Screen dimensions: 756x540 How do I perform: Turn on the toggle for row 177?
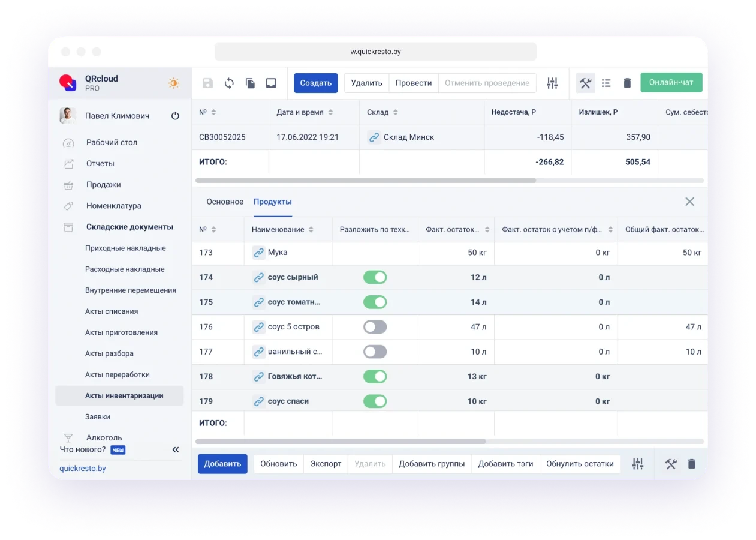375,352
